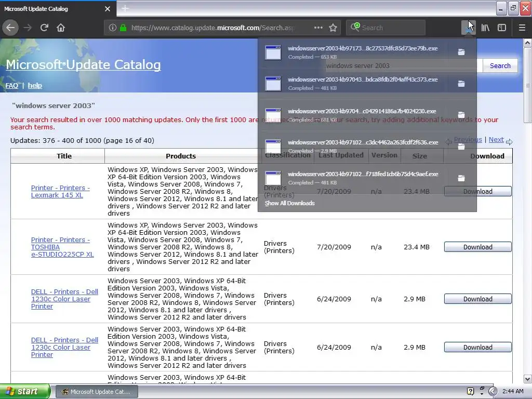Open folder for kb97102 f718fed download
This screenshot has width=532, height=399.
pos(461,178)
